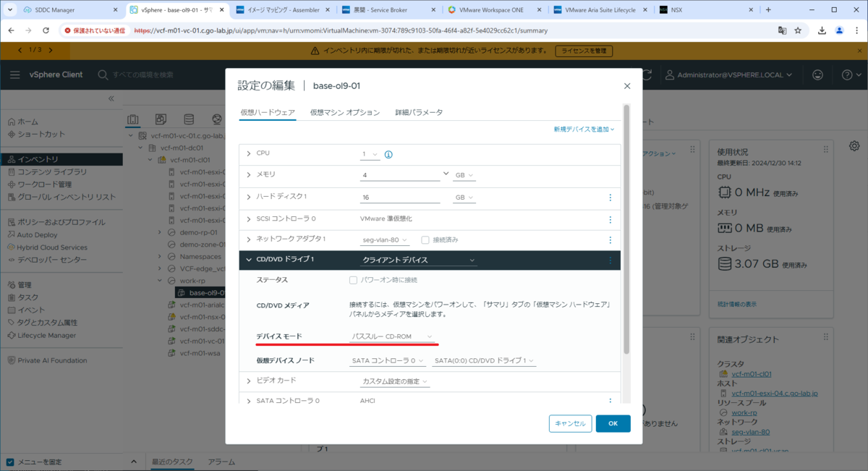
Task: Open Lifecycle Manager in left menu
Action: (x=46, y=335)
